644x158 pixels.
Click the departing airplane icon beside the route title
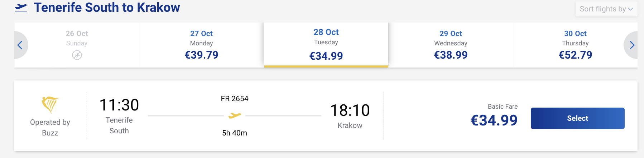(21, 8)
